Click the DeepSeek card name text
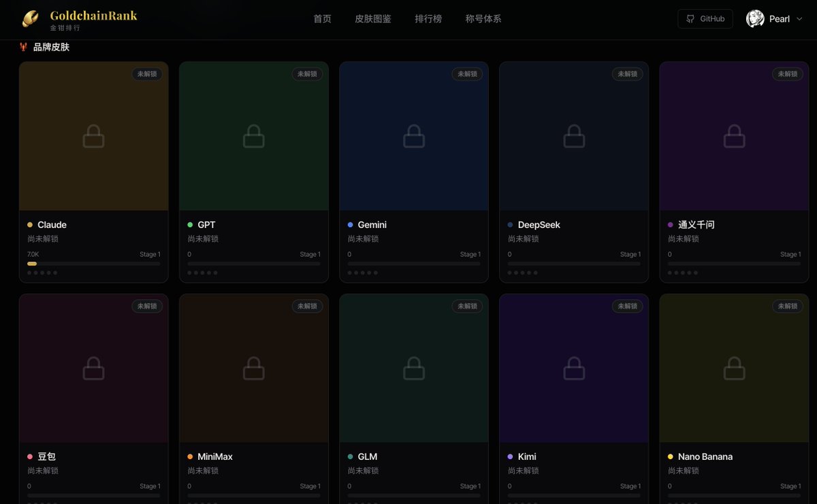 [x=539, y=224]
